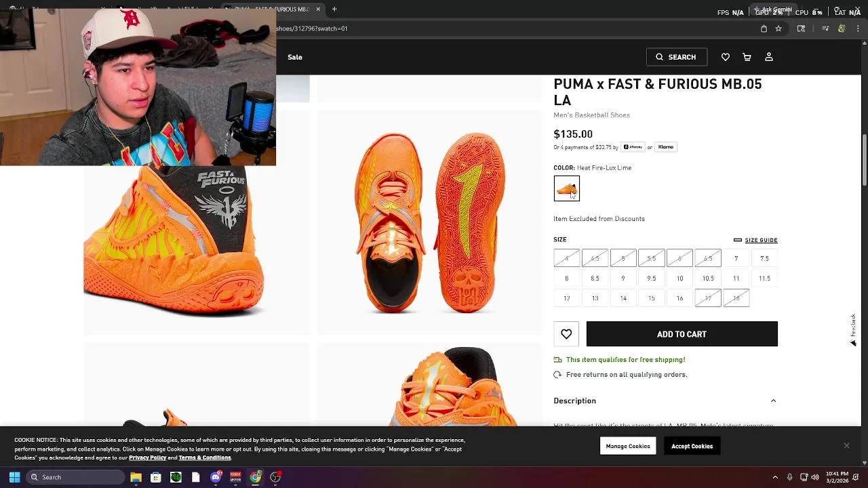Click the Klarna payment badge
The image size is (868, 488).
(665, 147)
